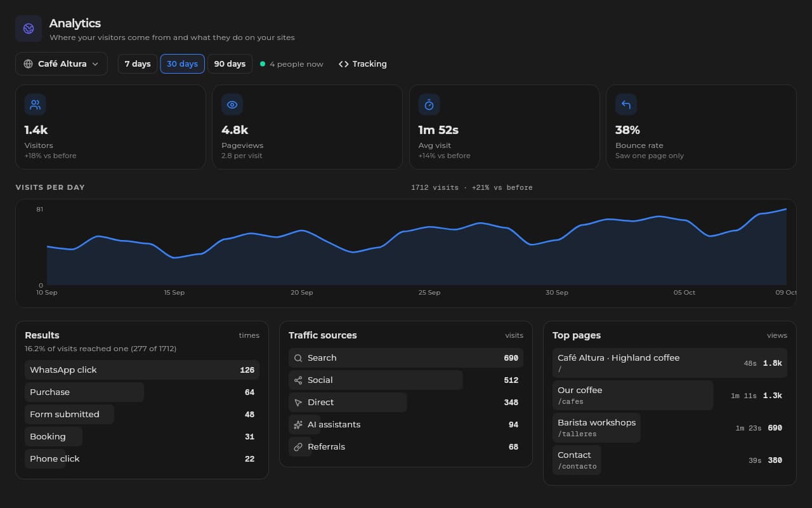
Task: Open the Café Altura · Highland coffee page row
Action: pos(670,363)
